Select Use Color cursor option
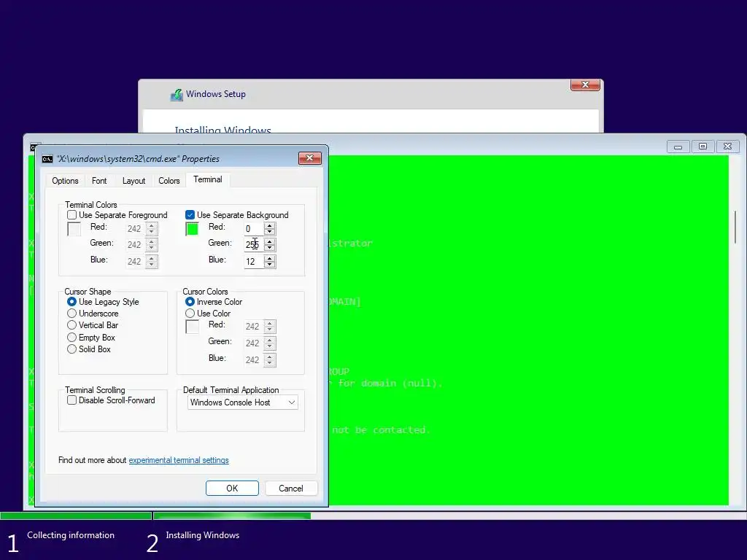This screenshot has width=747, height=560. point(190,314)
